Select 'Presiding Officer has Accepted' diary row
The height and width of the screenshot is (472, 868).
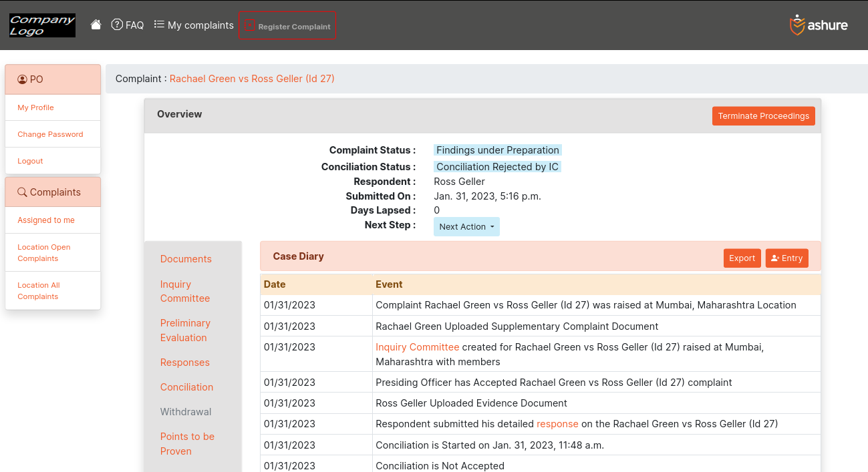[x=540, y=382]
